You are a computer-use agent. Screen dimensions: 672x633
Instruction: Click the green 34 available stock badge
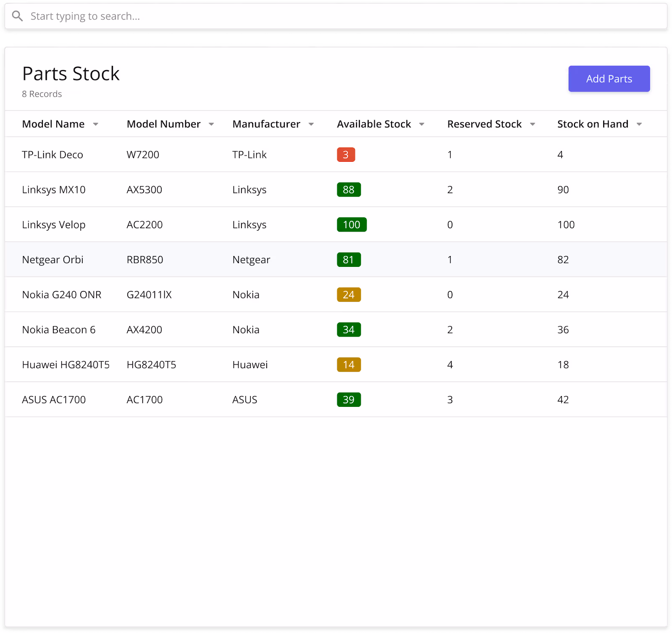(349, 330)
